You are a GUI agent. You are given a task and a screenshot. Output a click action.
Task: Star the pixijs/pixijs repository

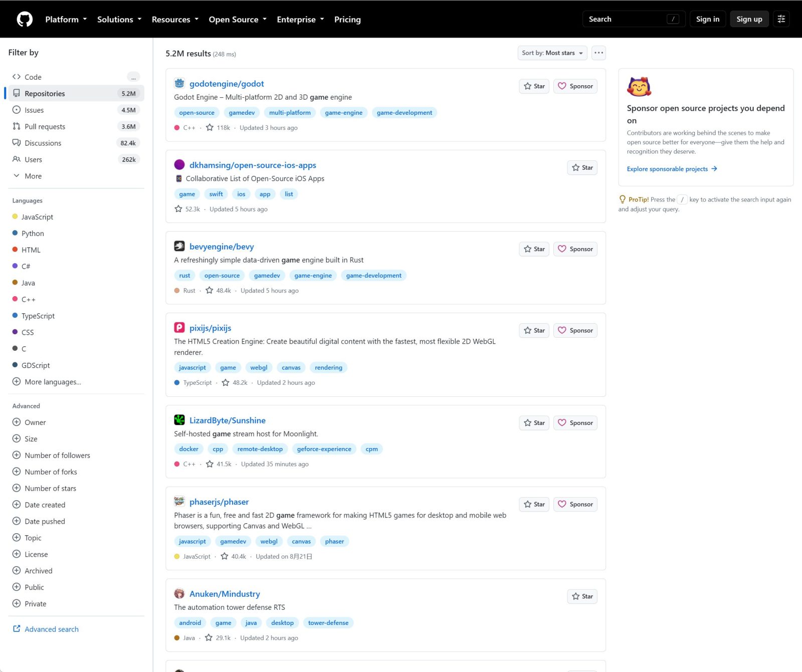pos(534,330)
